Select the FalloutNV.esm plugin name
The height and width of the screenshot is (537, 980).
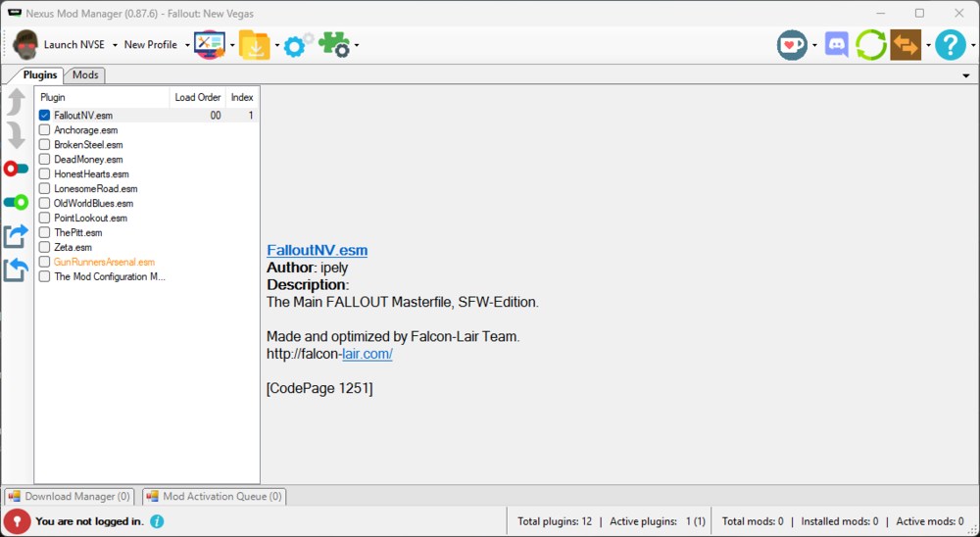coord(83,116)
